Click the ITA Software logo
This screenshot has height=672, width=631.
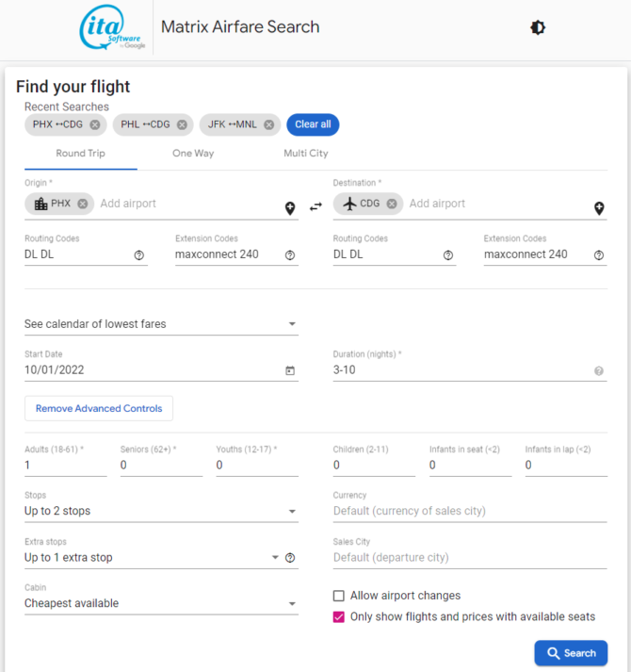pos(112,27)
